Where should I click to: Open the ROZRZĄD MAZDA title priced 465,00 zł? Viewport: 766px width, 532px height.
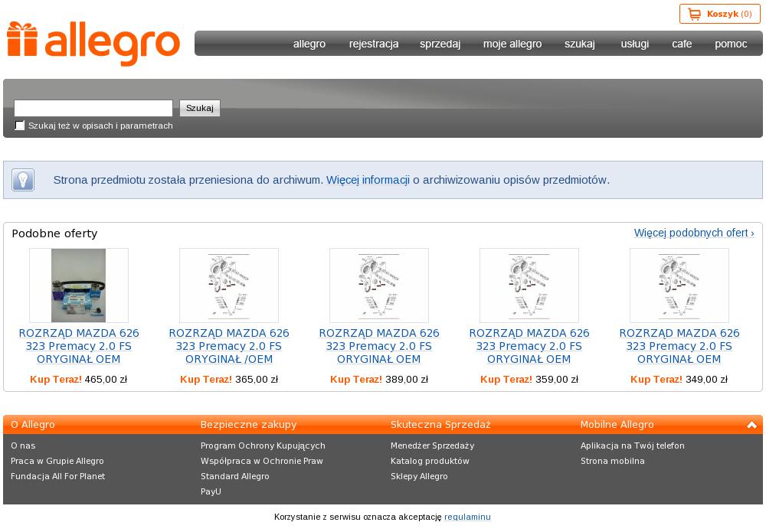(79, 346)
